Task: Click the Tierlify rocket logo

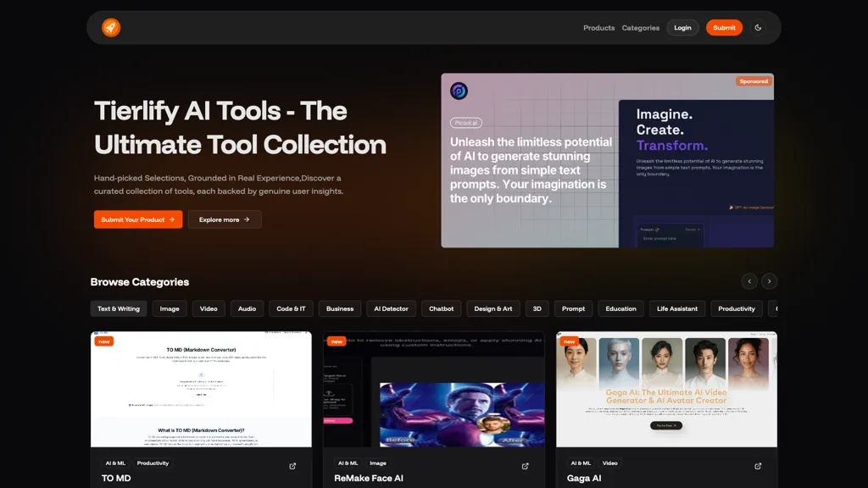Action: (111, 27)
